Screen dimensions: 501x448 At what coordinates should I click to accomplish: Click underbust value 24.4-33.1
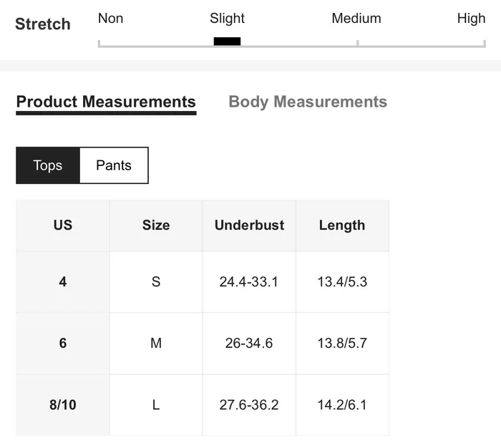(x=249, y=282)
